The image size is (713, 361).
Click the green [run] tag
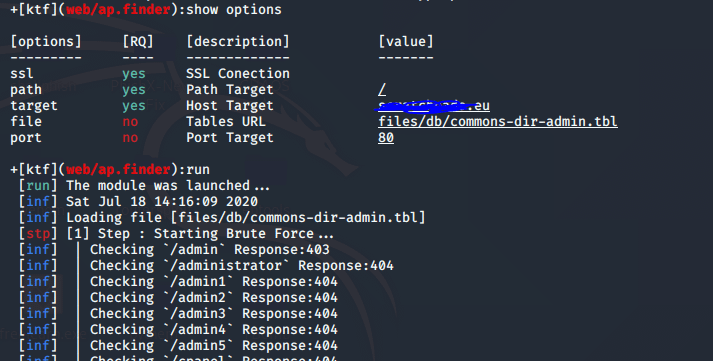click(38, 186)
